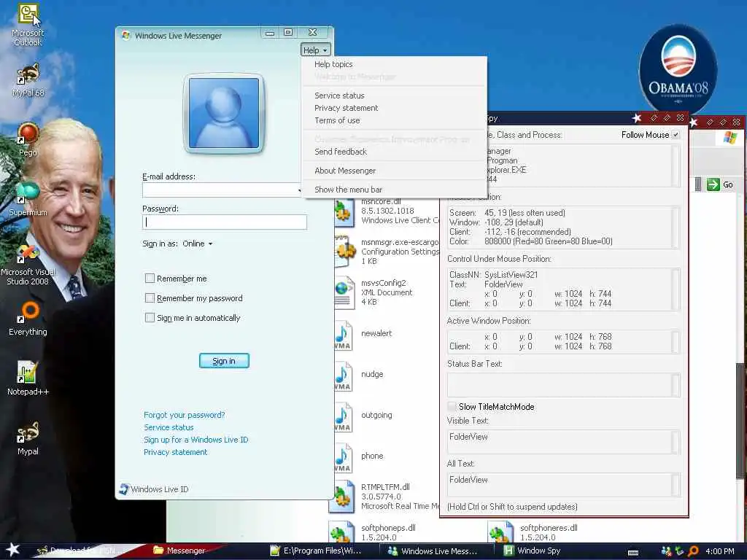
Task: Click the orange magnifier tray icon
Action: pyautogui.click(x=693, y=551)
